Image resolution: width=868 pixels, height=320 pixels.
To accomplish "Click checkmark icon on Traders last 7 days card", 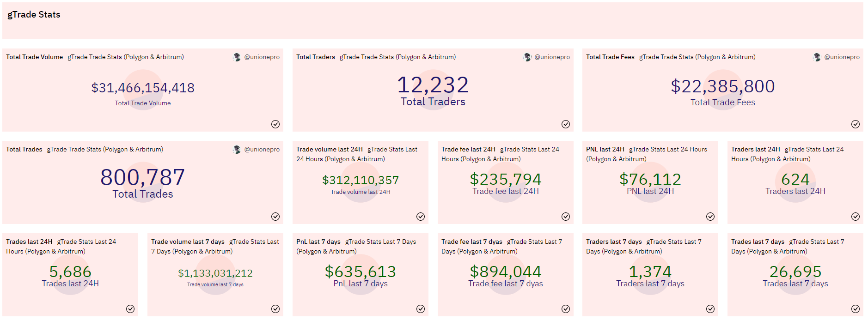I will 710,309.
